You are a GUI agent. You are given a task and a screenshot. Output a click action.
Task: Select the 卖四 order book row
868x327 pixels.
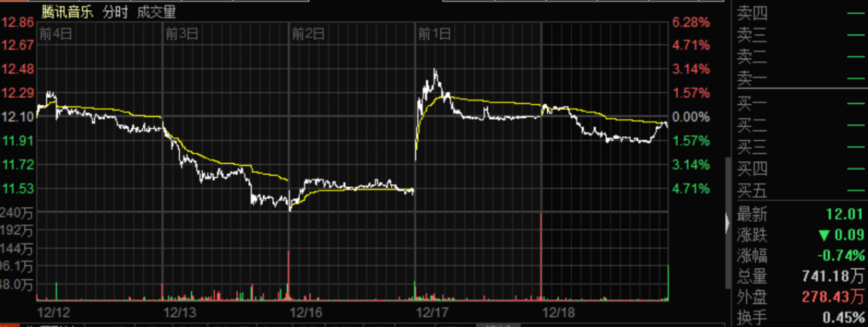tap(801, 13)
